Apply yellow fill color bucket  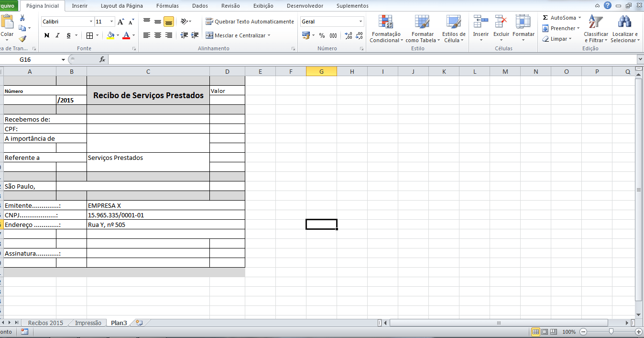pos(111,35)
